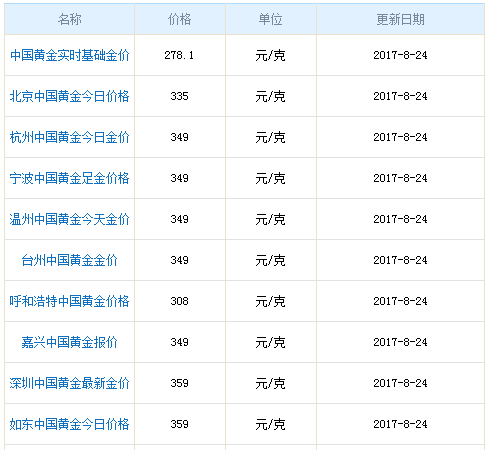
Task: Select the 335 price cell for Beijing
Action: [x=180, y=96]
